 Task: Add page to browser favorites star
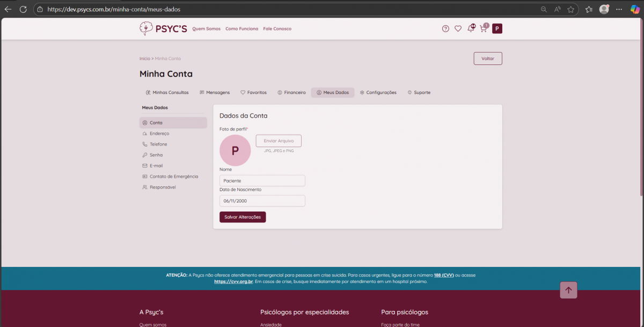tap(571, 9)
